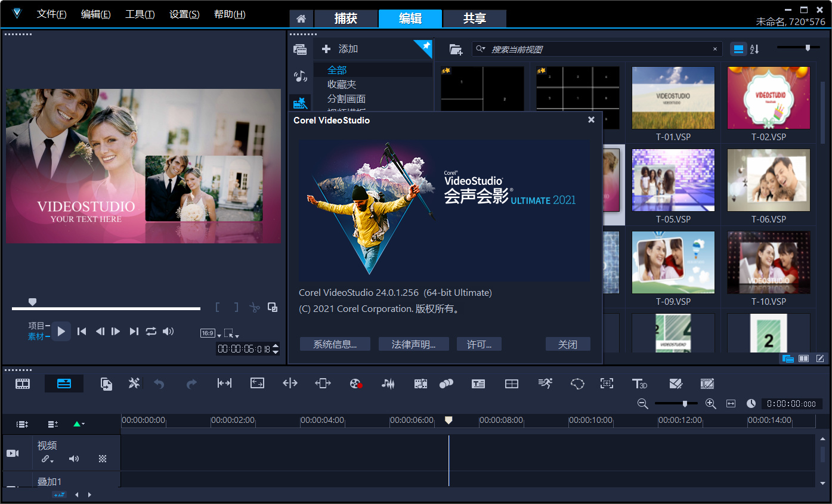Switch to the Share (共享) tab

[475, 18]
